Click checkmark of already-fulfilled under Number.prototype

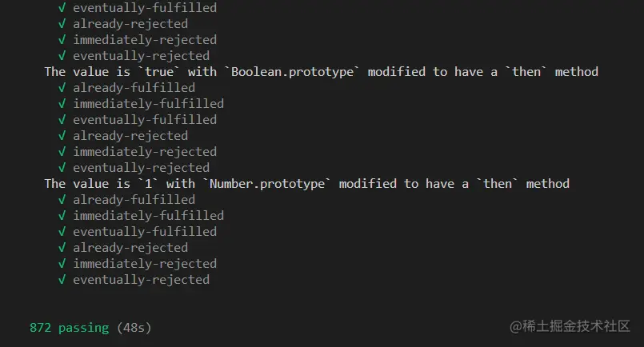click(x=62, y=200)
